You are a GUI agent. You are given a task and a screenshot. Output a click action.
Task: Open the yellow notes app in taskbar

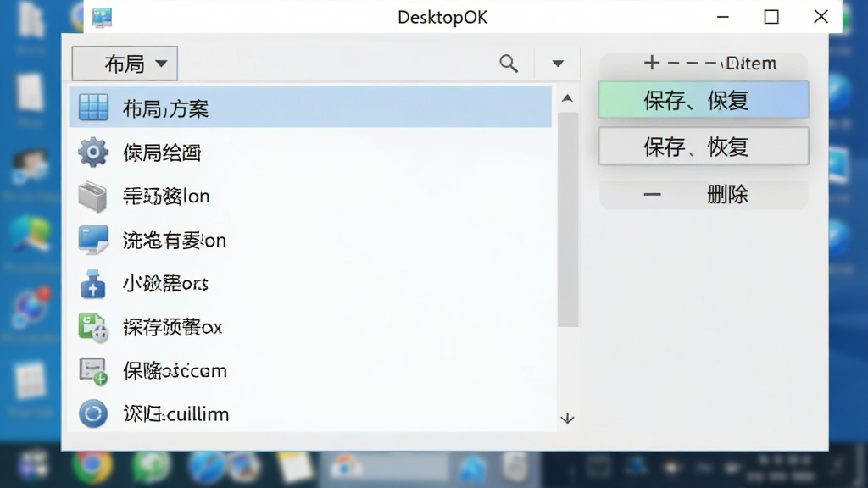(294, 467)
